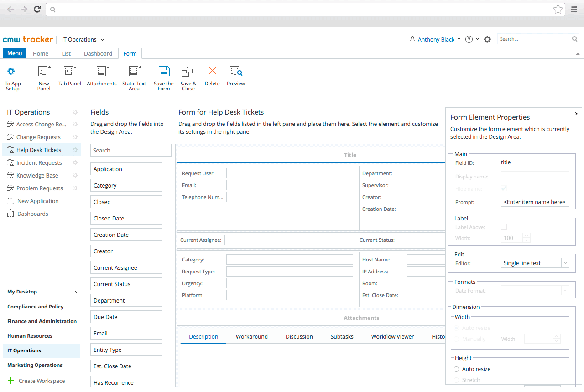This screenshot has width=584, height=392.
Task: Click the Prompt input field
Action: [x=535, y=202]
